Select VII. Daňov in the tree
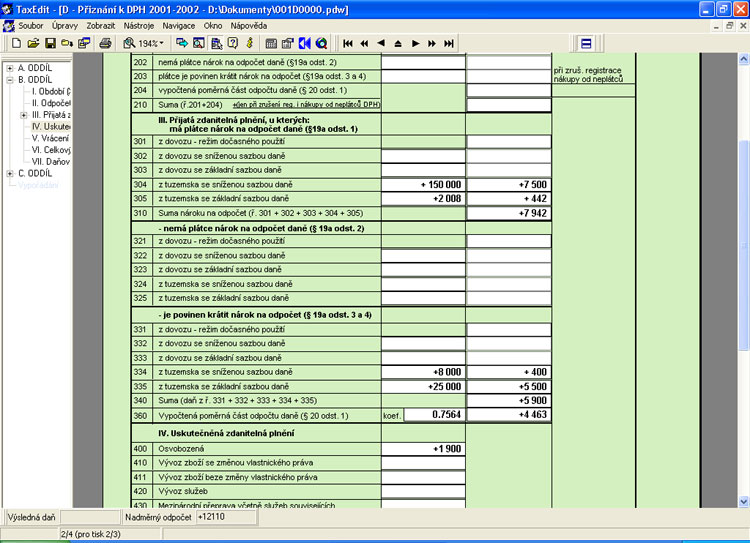The height and width of the screenshot is (543, 750). [x=51, y=162]
